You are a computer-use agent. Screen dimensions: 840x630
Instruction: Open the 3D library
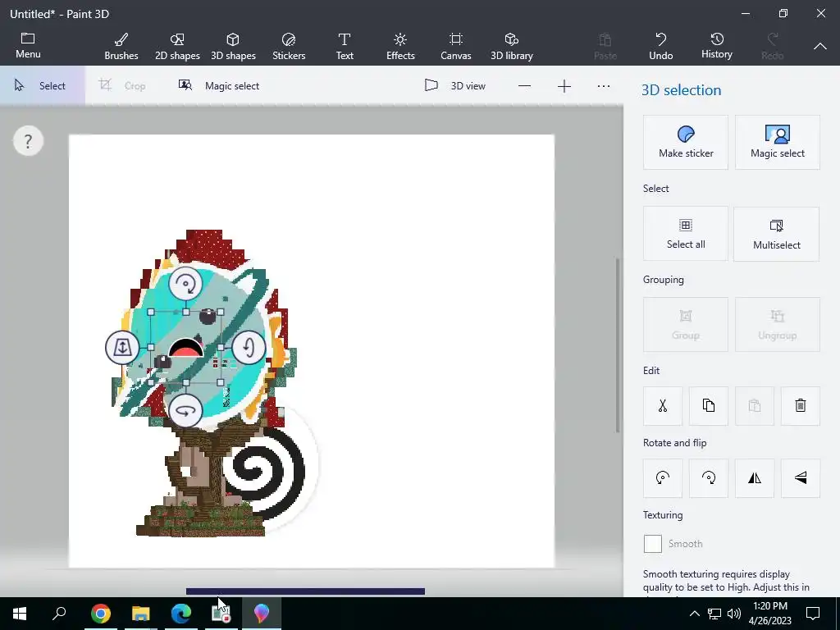pos(512,47)
